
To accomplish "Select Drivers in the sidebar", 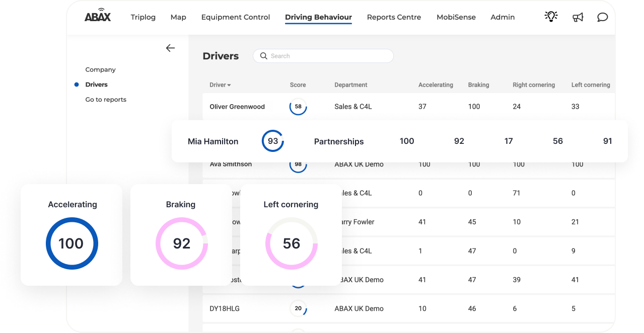I will click(96, 85).
